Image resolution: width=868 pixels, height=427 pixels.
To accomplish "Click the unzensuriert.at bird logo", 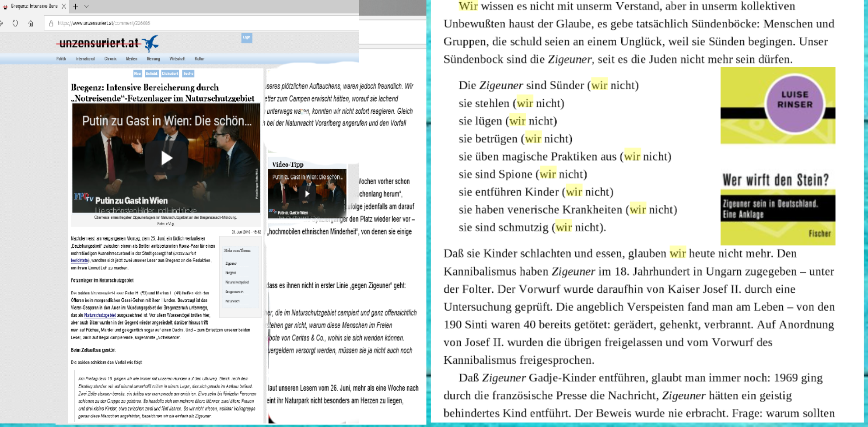I will 151,43.
